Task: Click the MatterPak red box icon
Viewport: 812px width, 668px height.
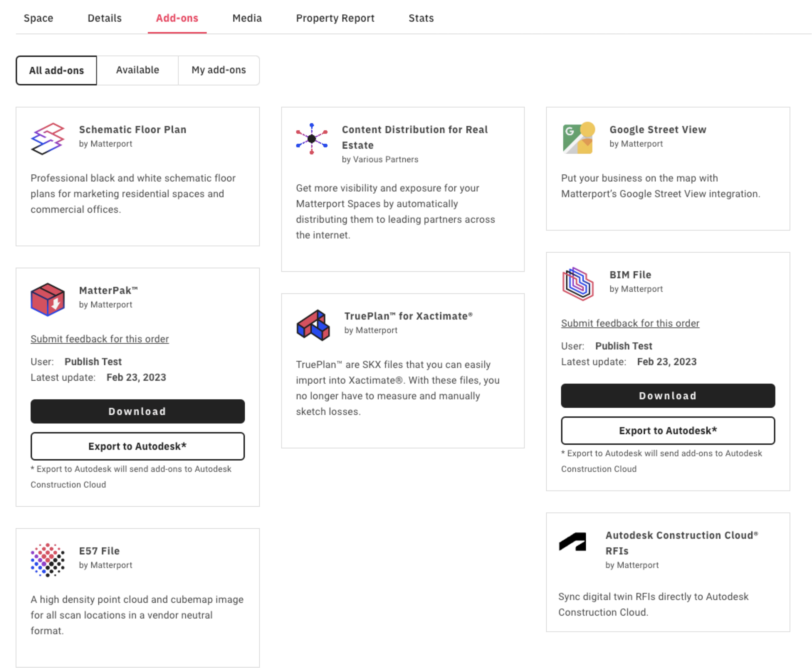Action: (48, 299)
